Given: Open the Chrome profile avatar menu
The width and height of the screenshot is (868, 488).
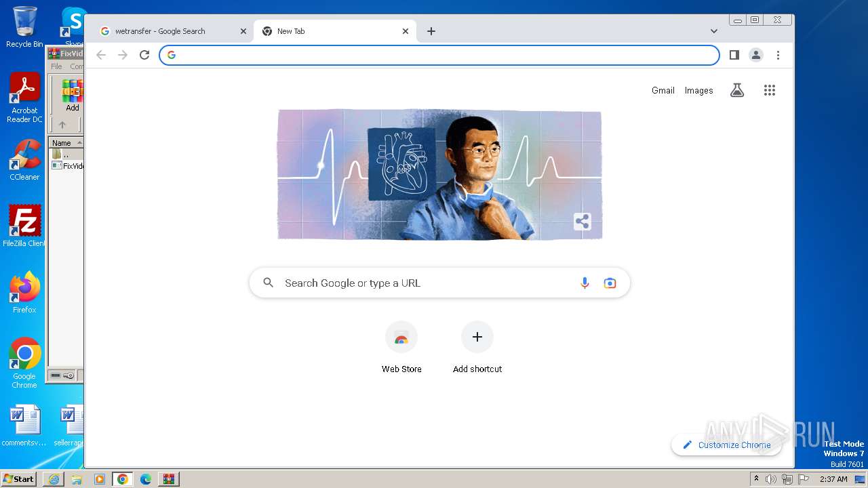Looking at the screenshot, I should 756,55.
